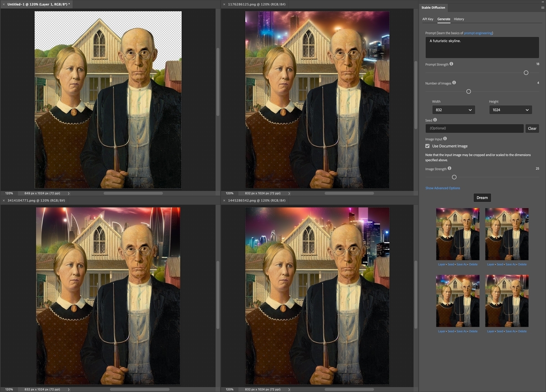Click the top-left generated image thumbnail
Screen dimensions: 546x392
pyautogui.click(x=458, y=234)
